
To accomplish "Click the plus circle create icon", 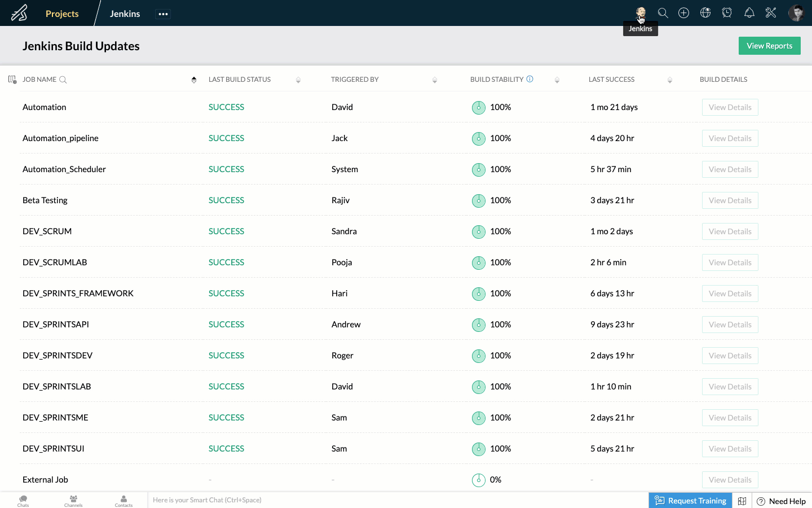I will pos(683,13).
